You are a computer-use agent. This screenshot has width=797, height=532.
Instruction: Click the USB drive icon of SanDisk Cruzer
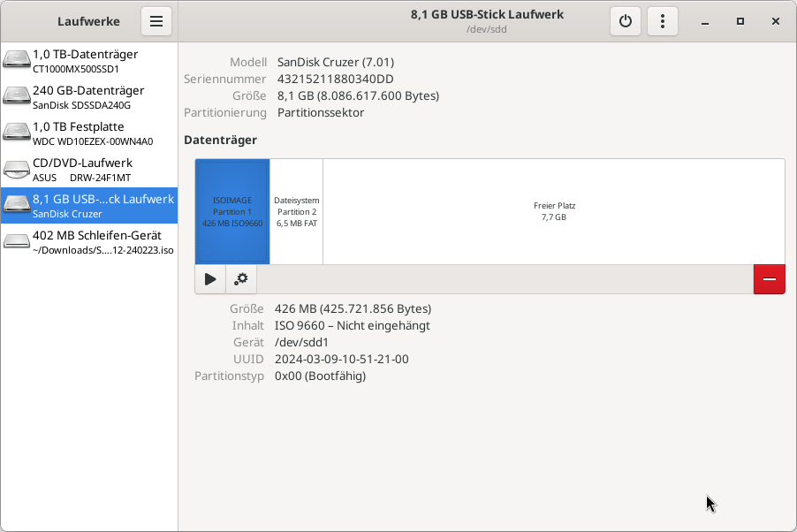[x=16, y=204]
